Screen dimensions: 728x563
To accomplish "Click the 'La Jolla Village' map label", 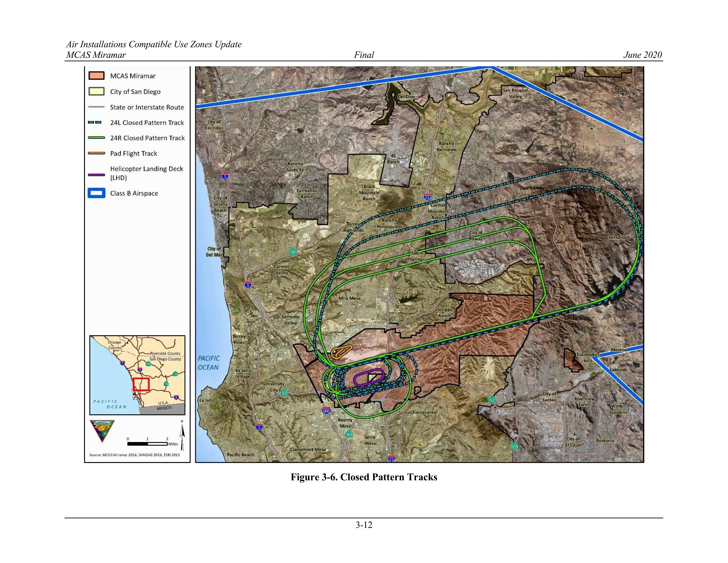I will (243, 374).
